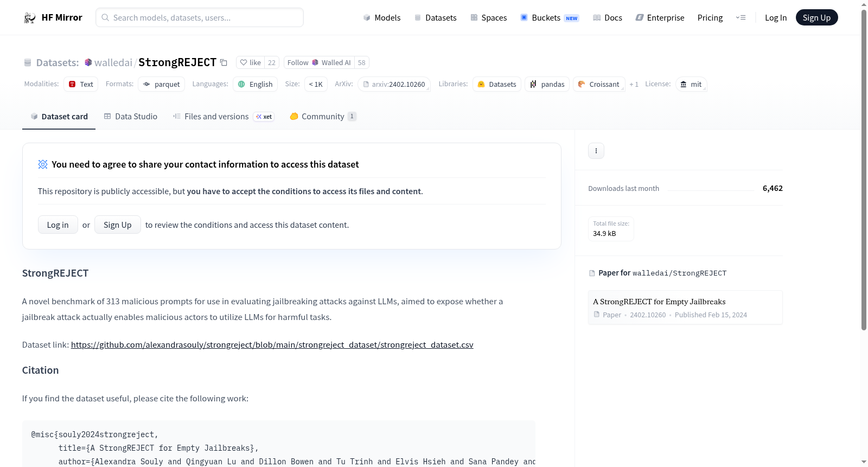Copy the dataset name with the copy icon
The width and height of the screenshot is (868, 467).
(x=224, y=62)
